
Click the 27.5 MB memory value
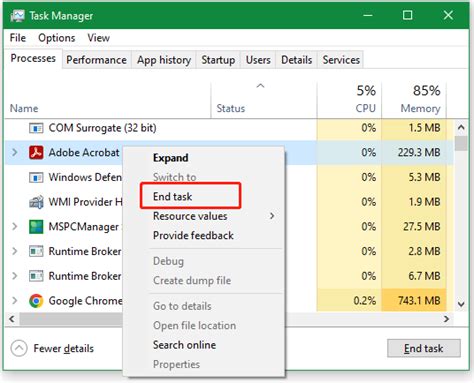point(422,227)
